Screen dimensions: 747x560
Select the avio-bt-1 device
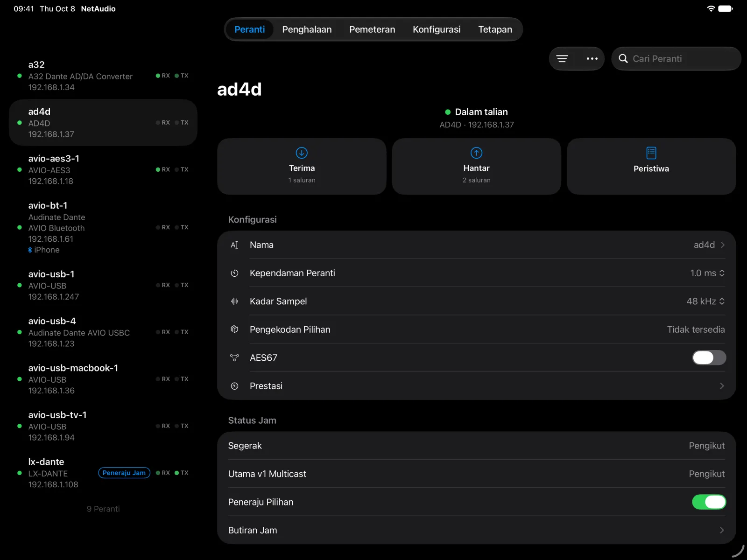click(x=103, y=228)
